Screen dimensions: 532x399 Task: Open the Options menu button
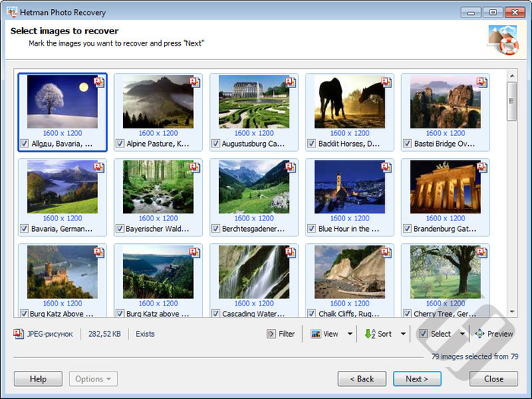(93, 378)
